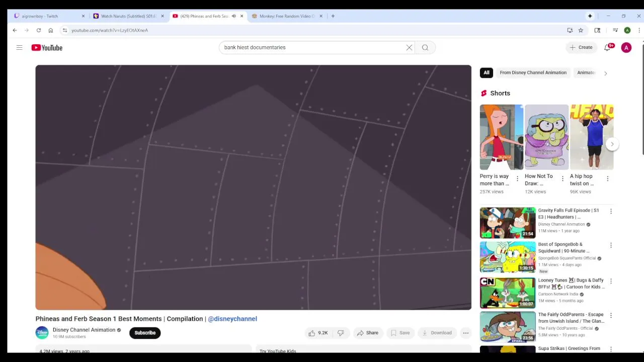Like the video with thumbs up
The height and width of the screenshot is (362, 644).
click(318, 333)
